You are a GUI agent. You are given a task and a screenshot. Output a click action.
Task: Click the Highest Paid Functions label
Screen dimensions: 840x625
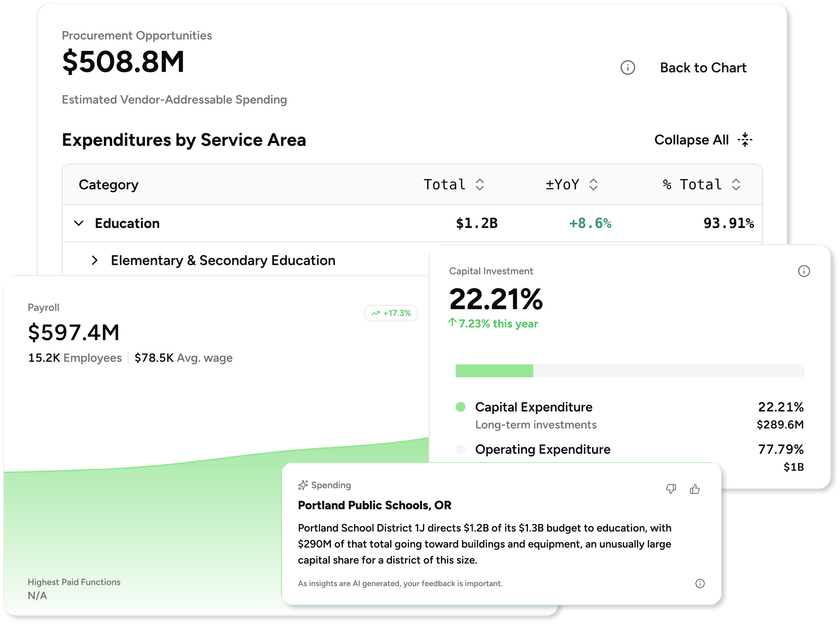pyautogui.click(x=74, y=582)
